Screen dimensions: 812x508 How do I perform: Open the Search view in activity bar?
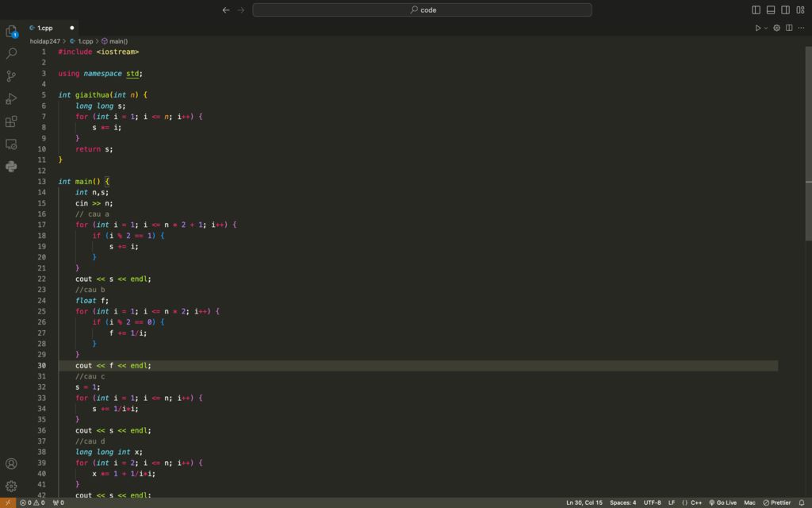tap(11, 53)
